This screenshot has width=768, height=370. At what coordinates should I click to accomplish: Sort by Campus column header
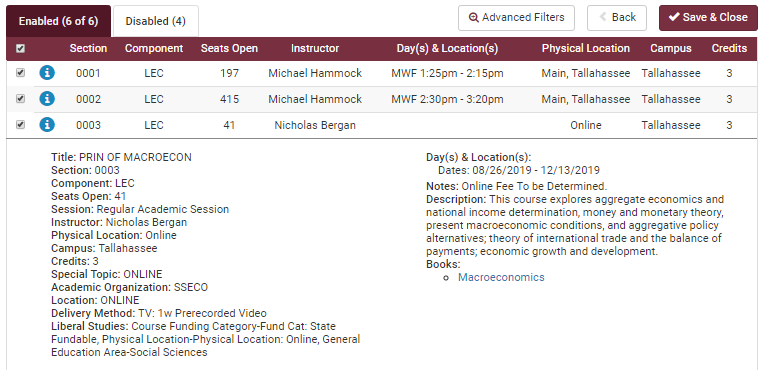pyautogui.click(x=671, y=49)
